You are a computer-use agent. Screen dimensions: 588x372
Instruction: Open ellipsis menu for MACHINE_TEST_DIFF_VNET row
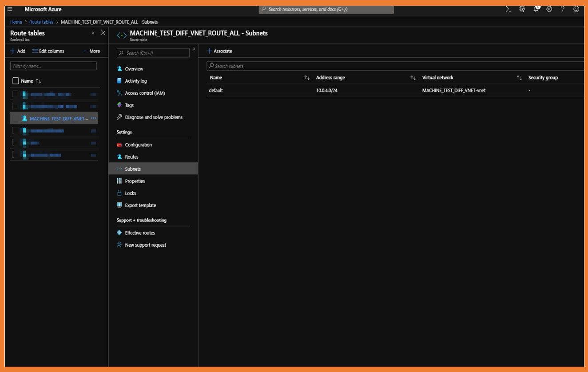(93, 119)
